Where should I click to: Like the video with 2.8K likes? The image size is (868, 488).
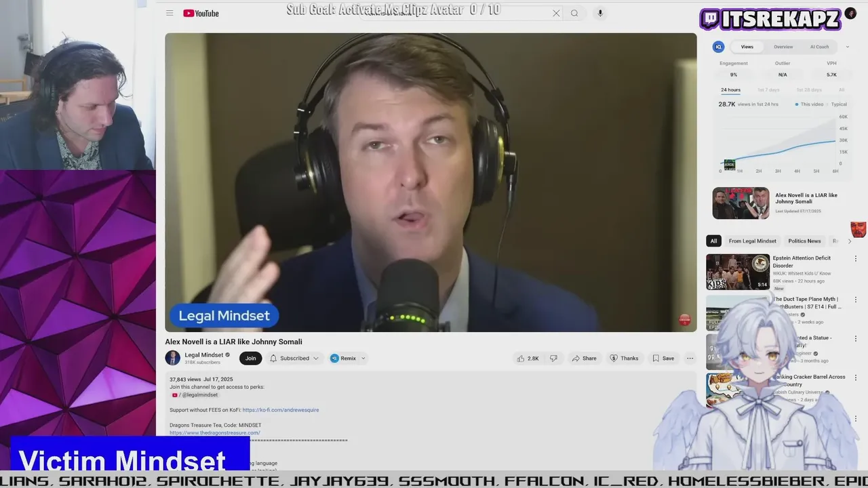point(528,358)
